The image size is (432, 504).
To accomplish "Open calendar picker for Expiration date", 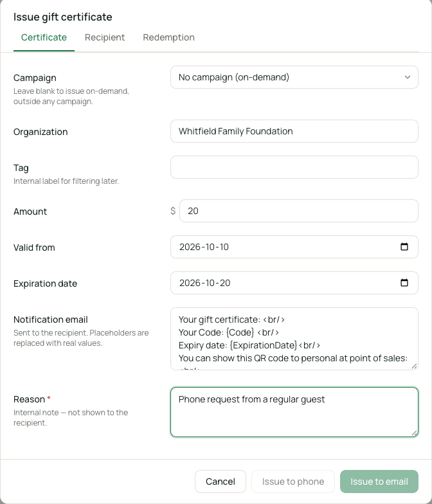I will [404, 283].
